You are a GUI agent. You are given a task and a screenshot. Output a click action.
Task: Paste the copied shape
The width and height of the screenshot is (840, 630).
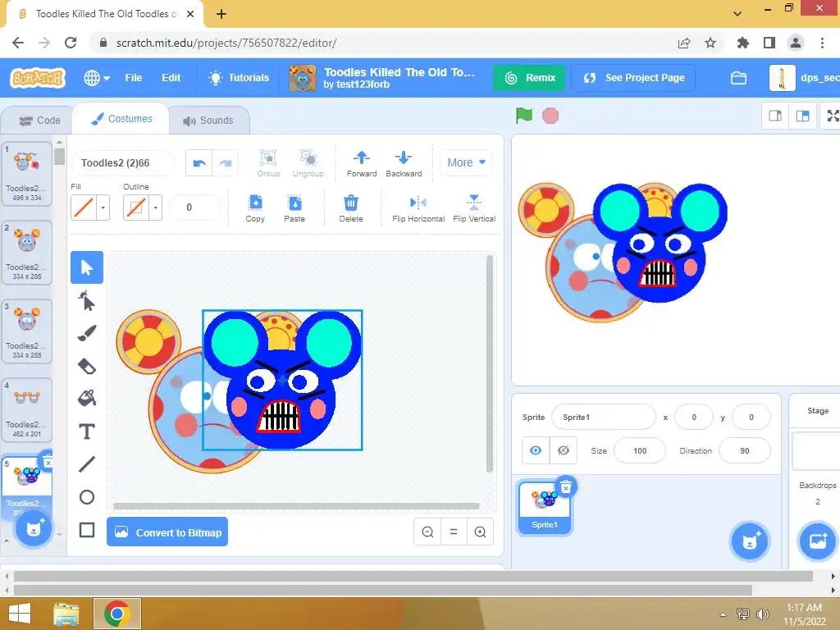(294, 208)
